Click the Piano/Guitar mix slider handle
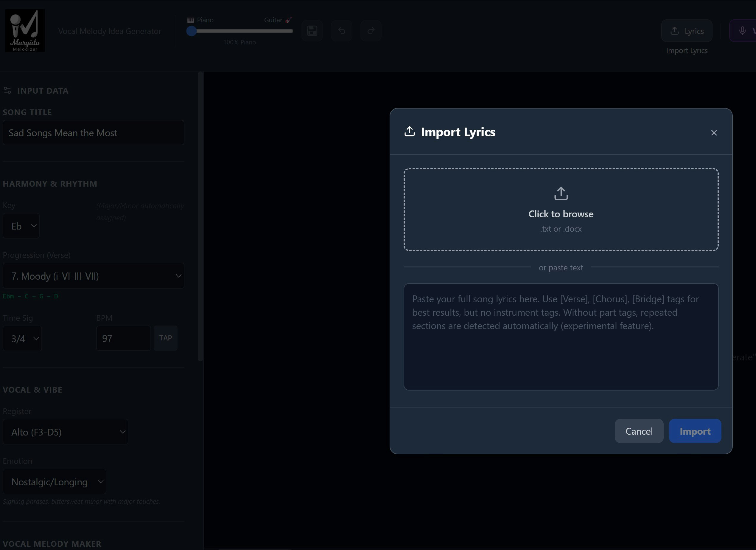 [191, 31]
